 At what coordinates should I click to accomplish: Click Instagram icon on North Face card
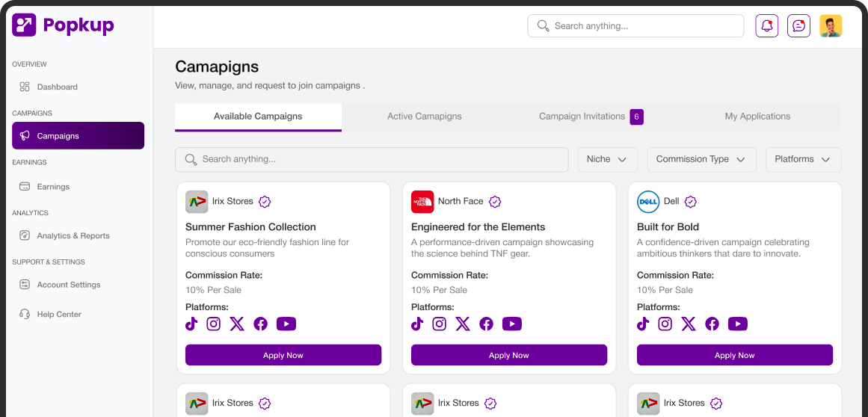point(440,324)
